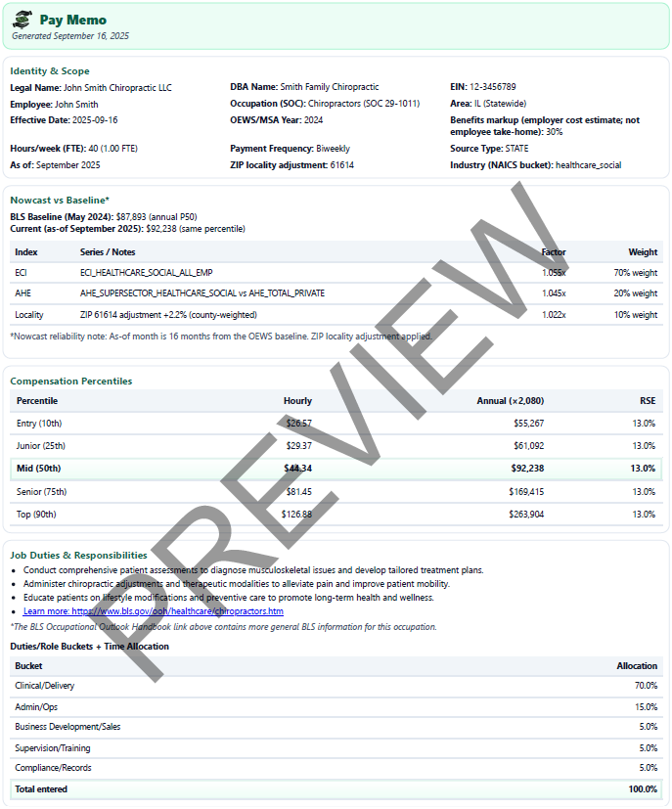Click the 'Identity & Scope' section heading

tap(50, 71)
